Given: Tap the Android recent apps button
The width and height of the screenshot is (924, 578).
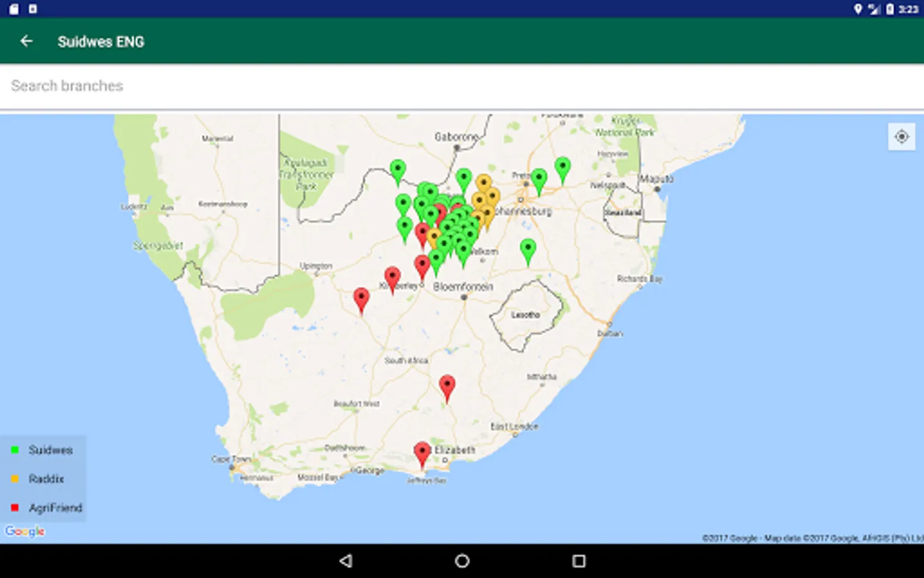Looking at the screenshot, I should point(579,561).
